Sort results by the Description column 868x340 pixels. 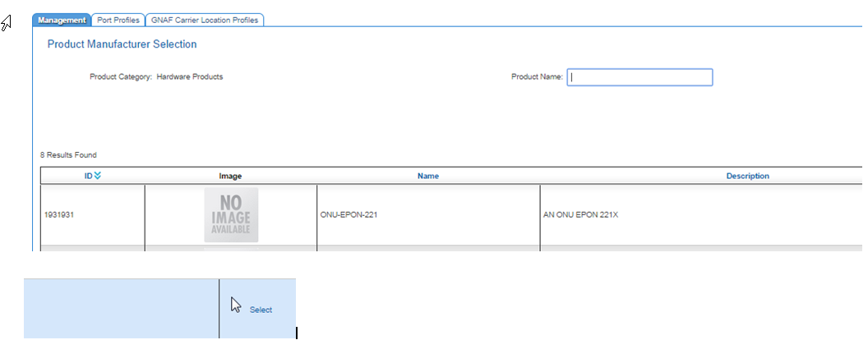coord(747,176)
